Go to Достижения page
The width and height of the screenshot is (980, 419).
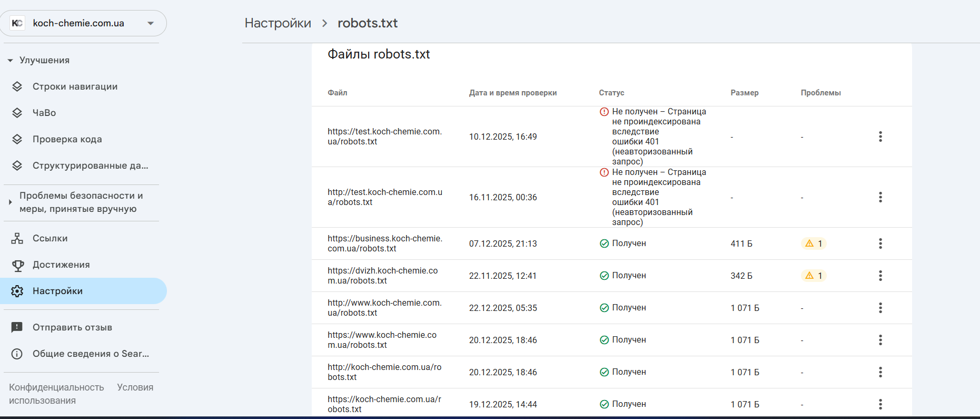pos(83,265)
